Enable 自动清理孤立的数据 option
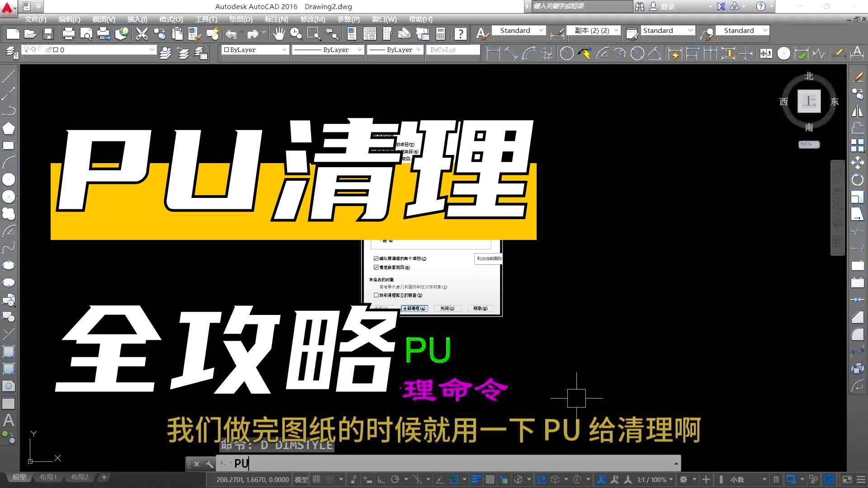The image size is (868, 488). pyautogui.click(x=377, y=295)
